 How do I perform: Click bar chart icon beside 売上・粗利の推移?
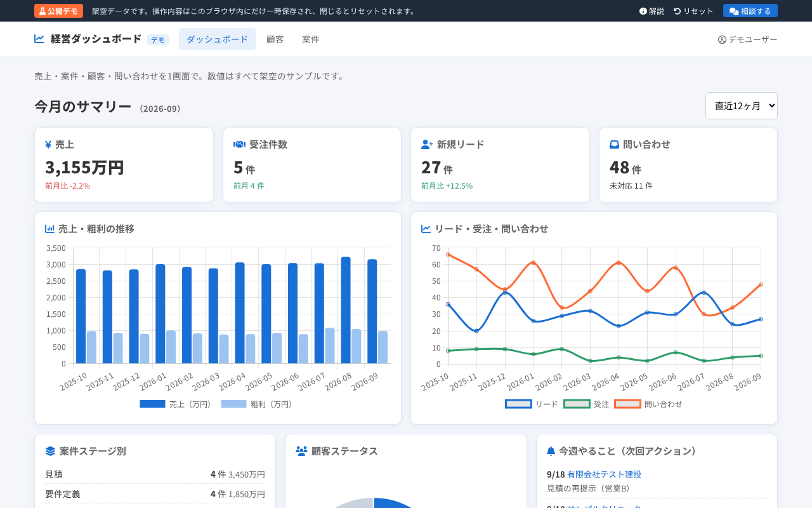(49, 229)
